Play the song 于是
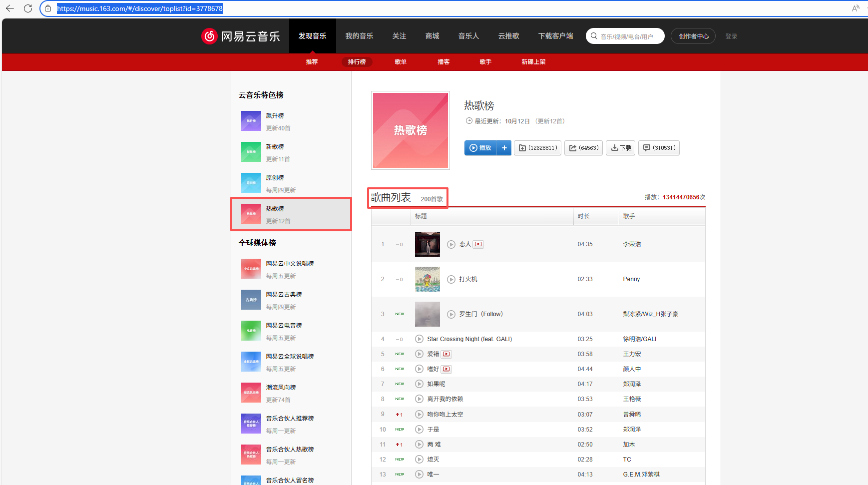This screenshot has height=485, width=868. 420,430
